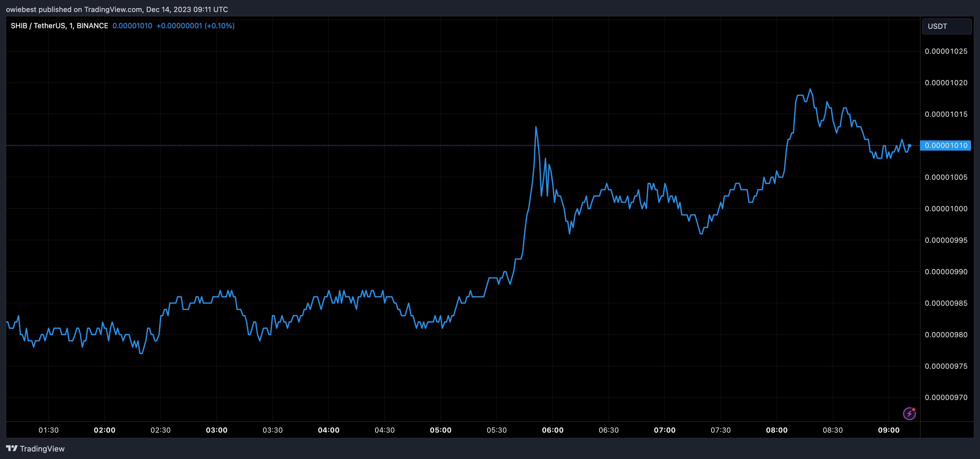Select the 03:00 time axis label
Image resolution: width=980 pixels, height=459 pixels.
click(x=216, y=430)
